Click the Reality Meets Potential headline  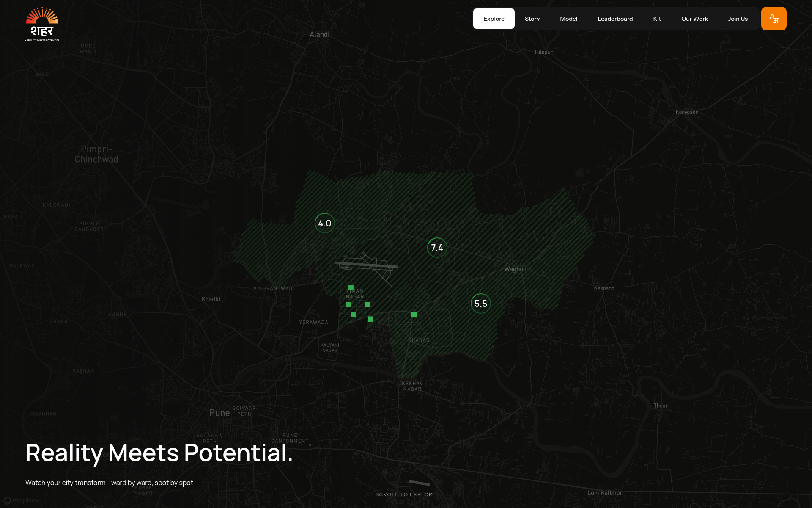click(x=159, y=453)
